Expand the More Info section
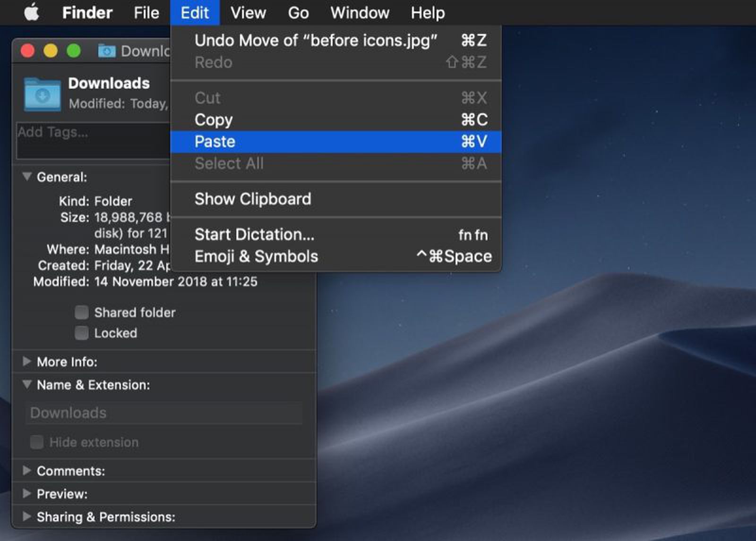Viewport: 756px width, 541px height. [x=27, y=362]
